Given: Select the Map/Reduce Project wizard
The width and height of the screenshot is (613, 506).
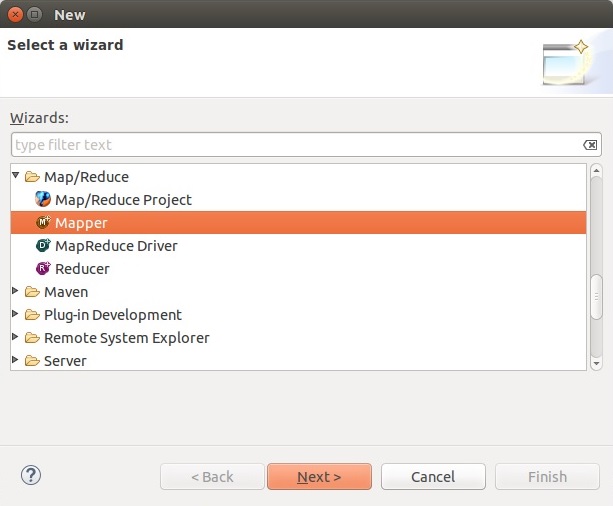Looking at the screenshot, I should point(123,200).
